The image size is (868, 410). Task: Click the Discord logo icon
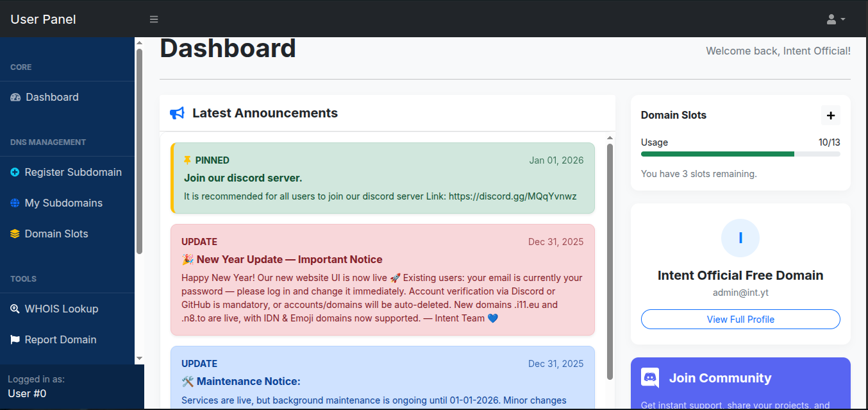point(650,378)
